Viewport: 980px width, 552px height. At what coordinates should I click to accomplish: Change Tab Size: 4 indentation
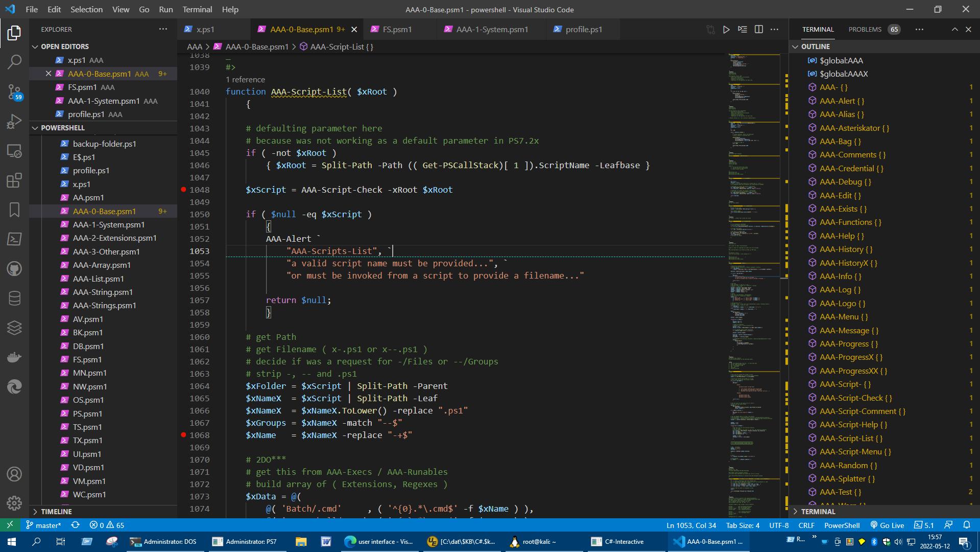coord(743,525)
